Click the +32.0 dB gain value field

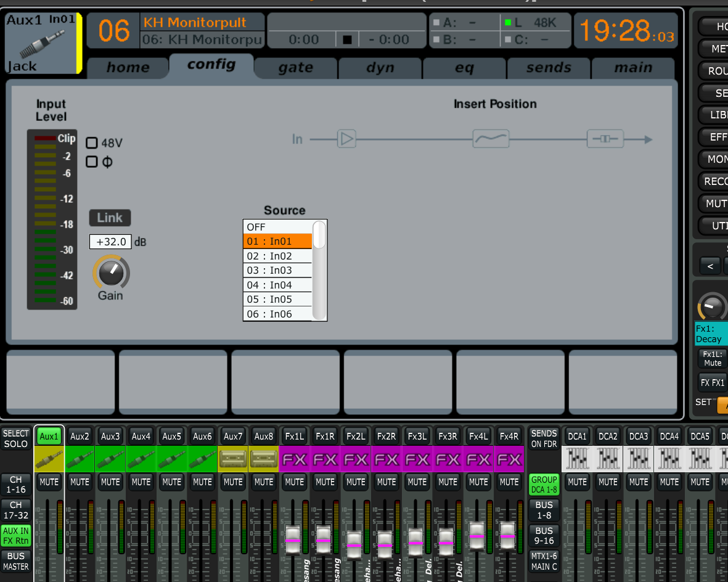click(x=110, y=242)
